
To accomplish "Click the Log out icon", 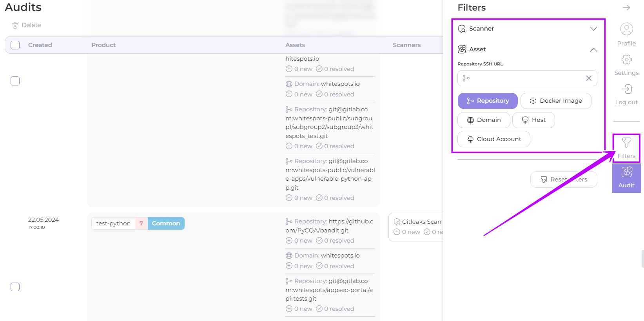I will coord(626,89).
